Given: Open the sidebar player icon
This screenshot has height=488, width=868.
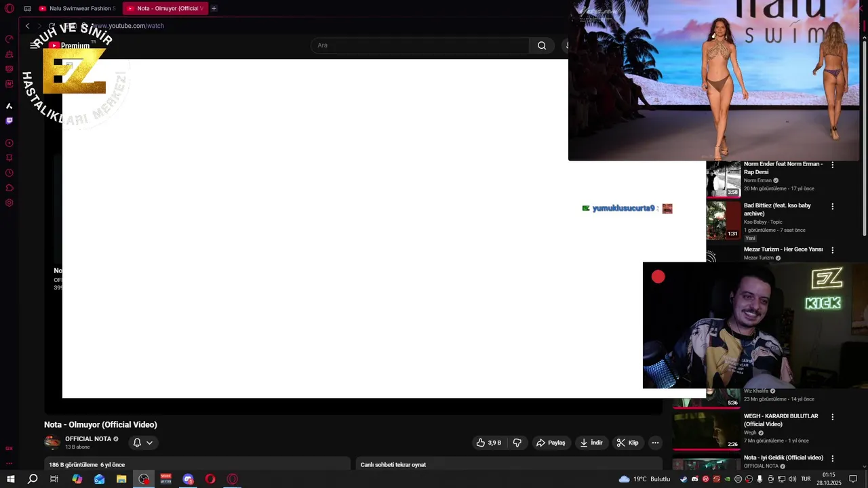Looking at the screenshot, I should point(9,143).
